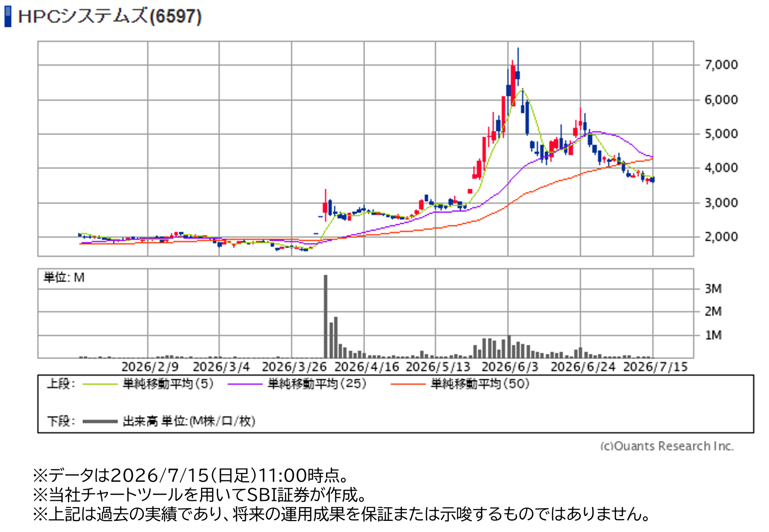Click the 単純移動平均(25) legend text
769x532 pixels.
317,384
